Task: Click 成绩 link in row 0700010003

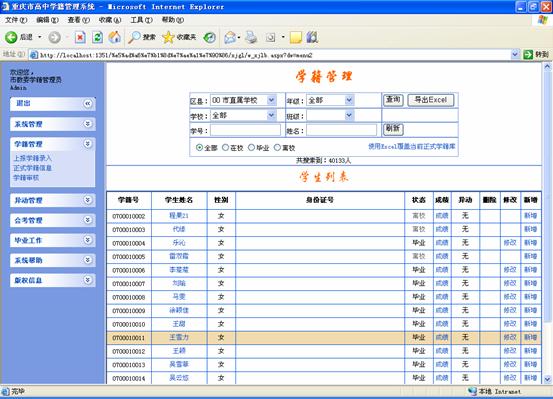Action: [x=442, y=229]
